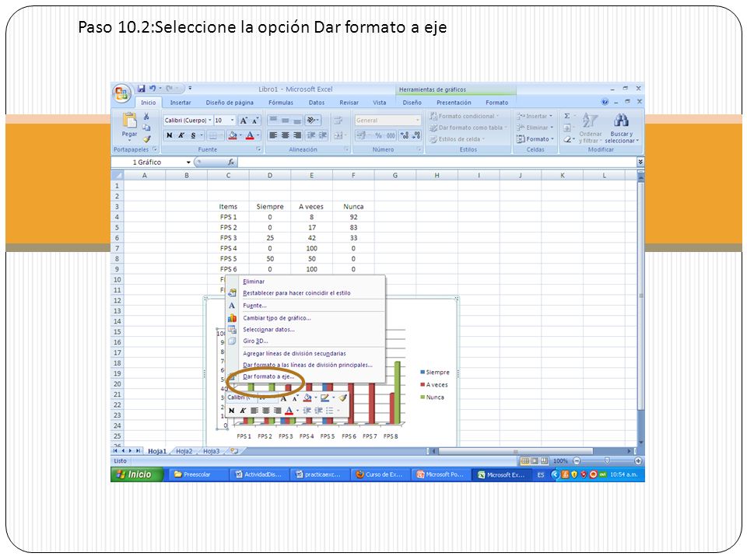Center text in Alineación group
Image resolution: width=747 pixels, height=560 pixels.
point(285,135)
